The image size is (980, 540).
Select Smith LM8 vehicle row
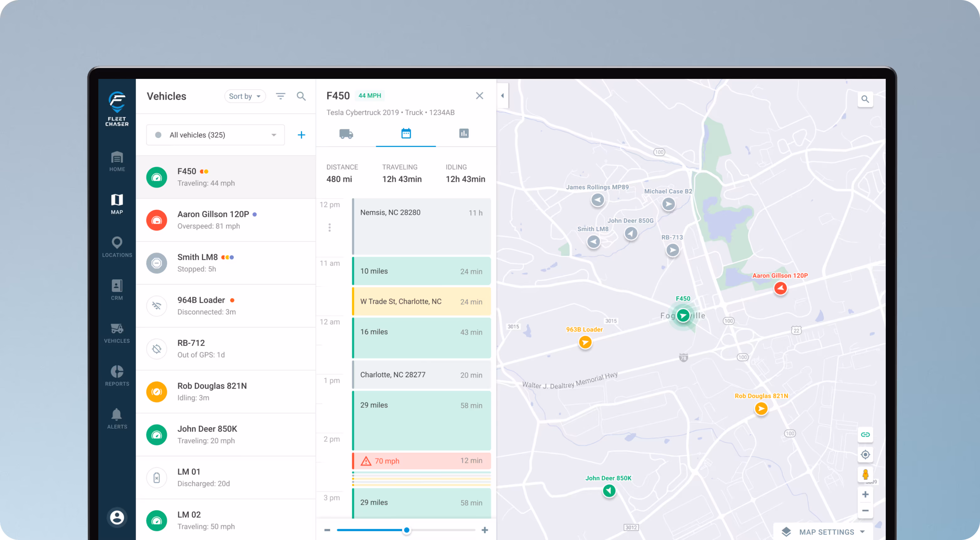coord(226,263)
